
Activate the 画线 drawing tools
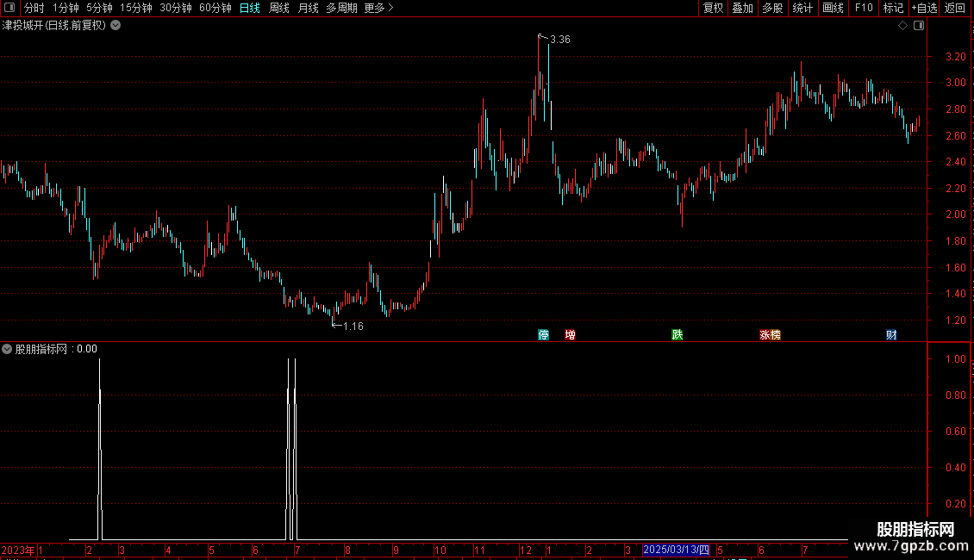click(833, 8)
